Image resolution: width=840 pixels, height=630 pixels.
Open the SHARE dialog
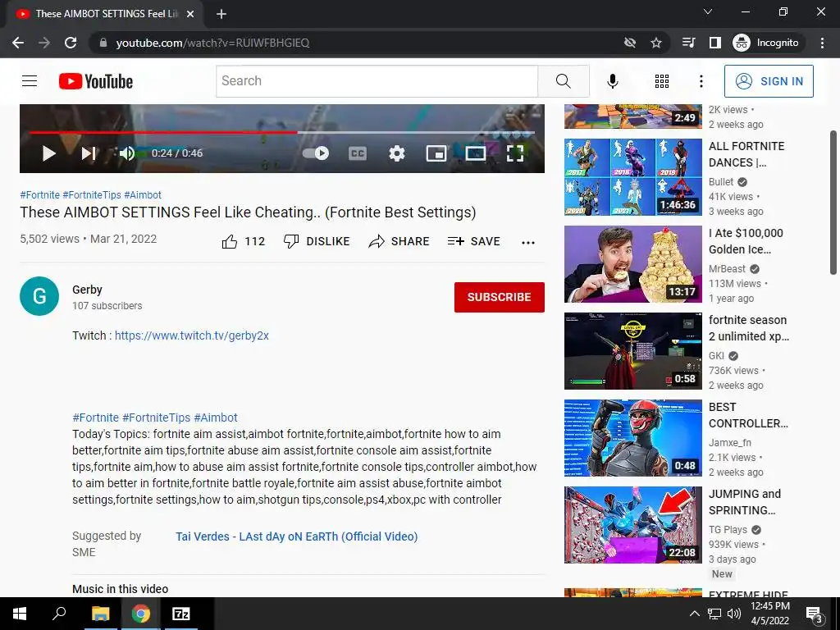(399, 242)
